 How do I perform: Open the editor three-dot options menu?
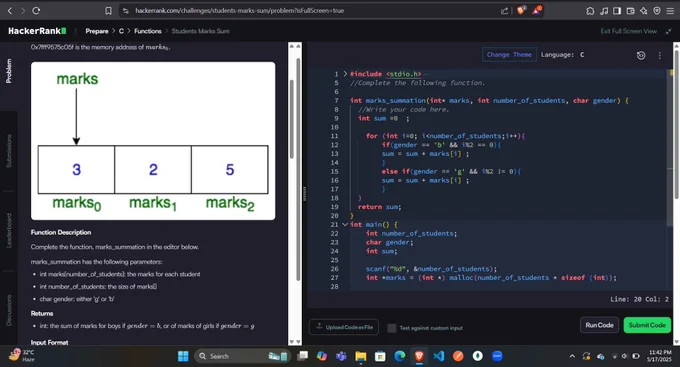tap(660, 56)
